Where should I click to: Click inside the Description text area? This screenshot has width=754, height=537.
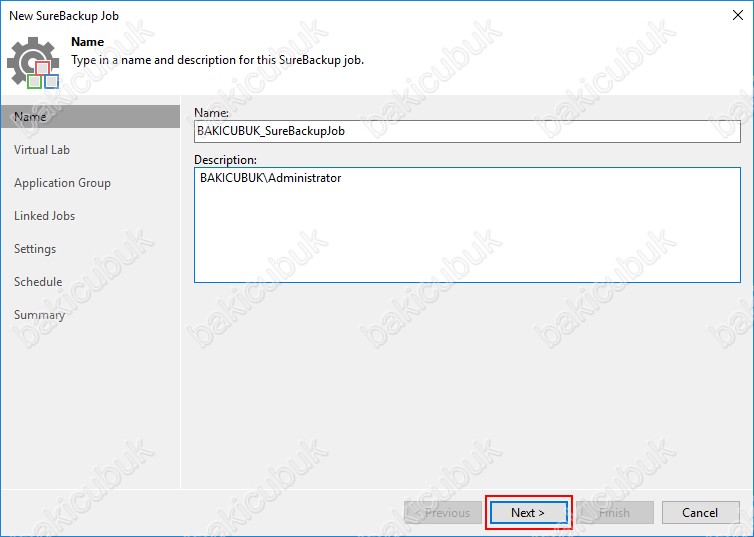467,225
